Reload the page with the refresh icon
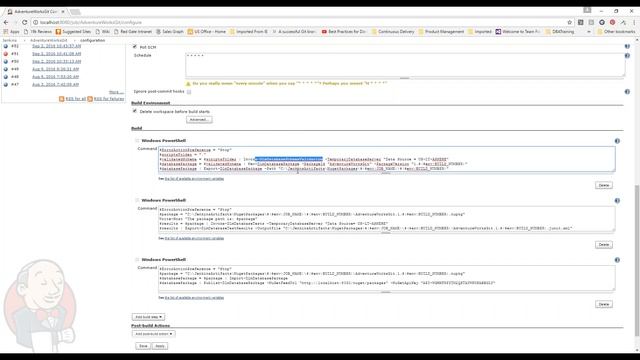 (x=24, y=22)
